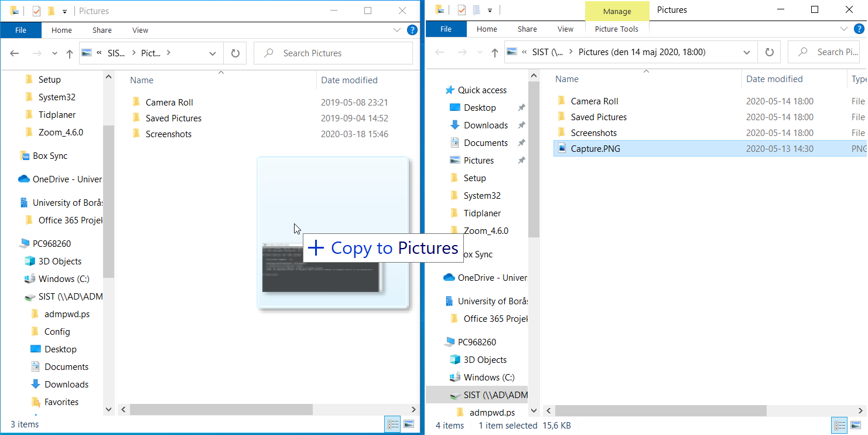Refresh the left Pictures window
The image size is (868, 435).
tap(235, 53)
